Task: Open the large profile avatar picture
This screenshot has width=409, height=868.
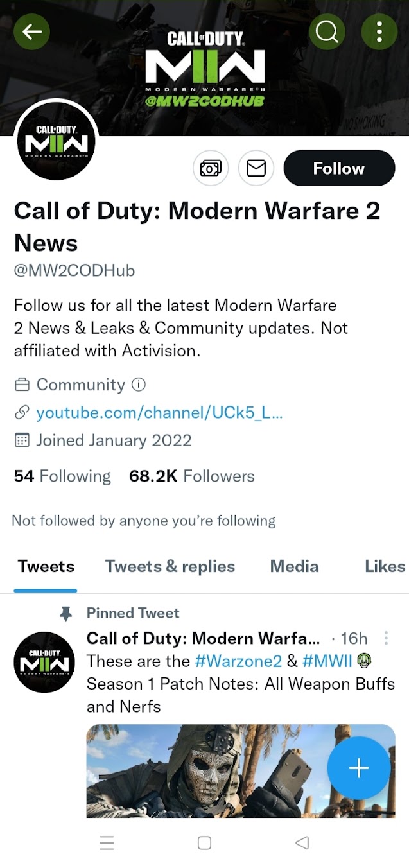Action: [x=56, y=141]
